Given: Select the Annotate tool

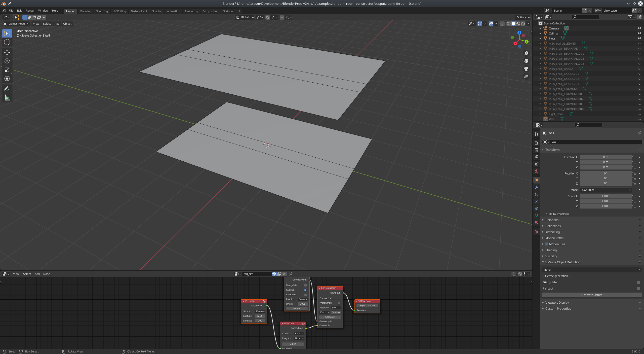Looking at the screenshot, I should (7, 89).
